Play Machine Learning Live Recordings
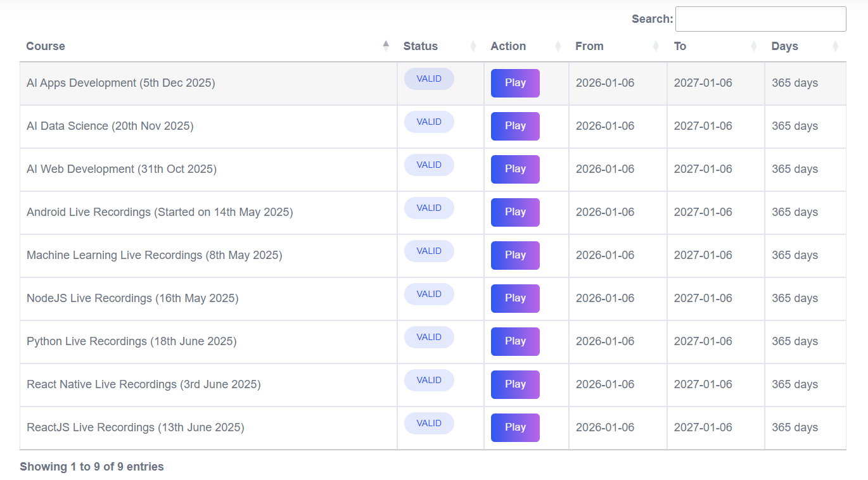The width and height of the screenshot is (868, 480). click(x=515, y=255)
